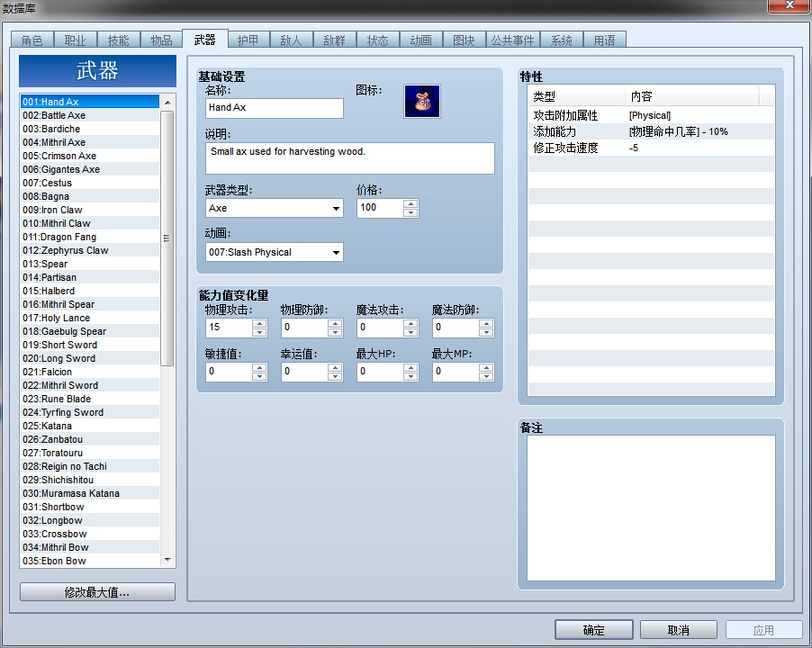
Task: Select 009:Iron Claw in weapon list
Action: [90, 210]
